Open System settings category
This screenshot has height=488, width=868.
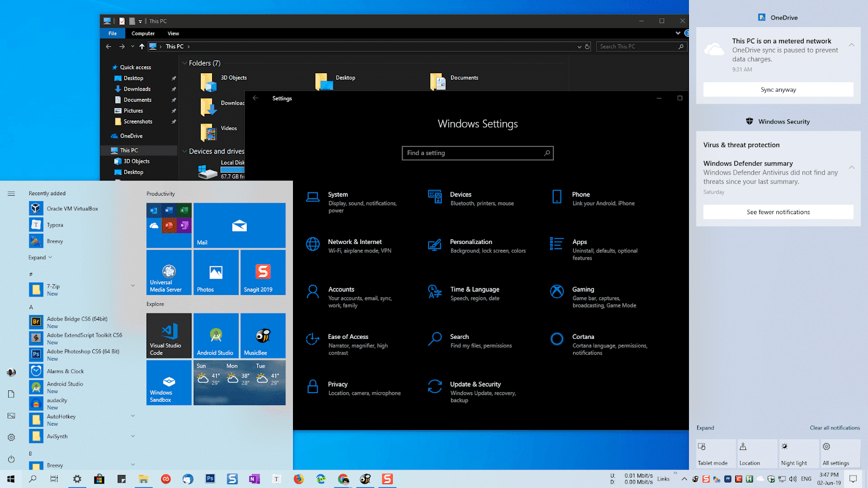click(x=355, y=202)
